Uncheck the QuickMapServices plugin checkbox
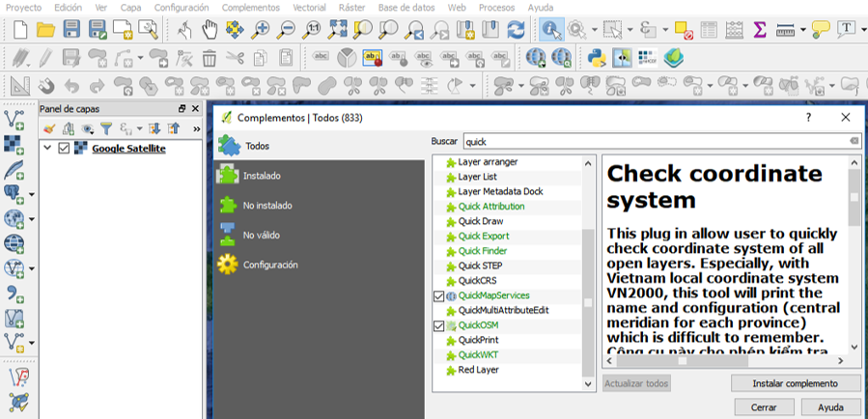Image resolution: width=868 pixels, height=419 pixels. [x=438, y=295]
